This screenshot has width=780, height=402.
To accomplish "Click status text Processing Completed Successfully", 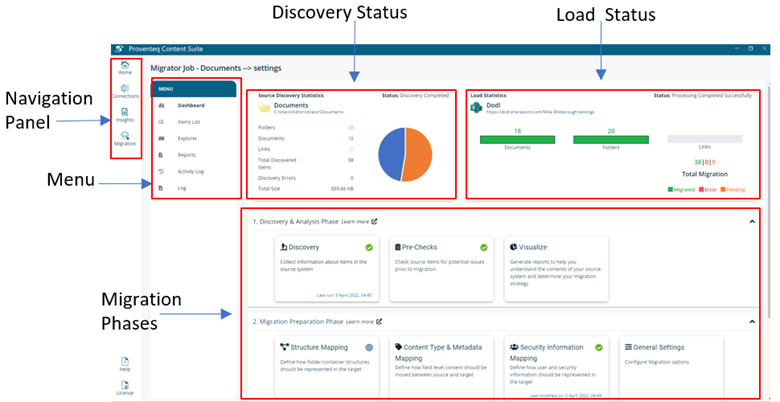I will tap(712, 95).
